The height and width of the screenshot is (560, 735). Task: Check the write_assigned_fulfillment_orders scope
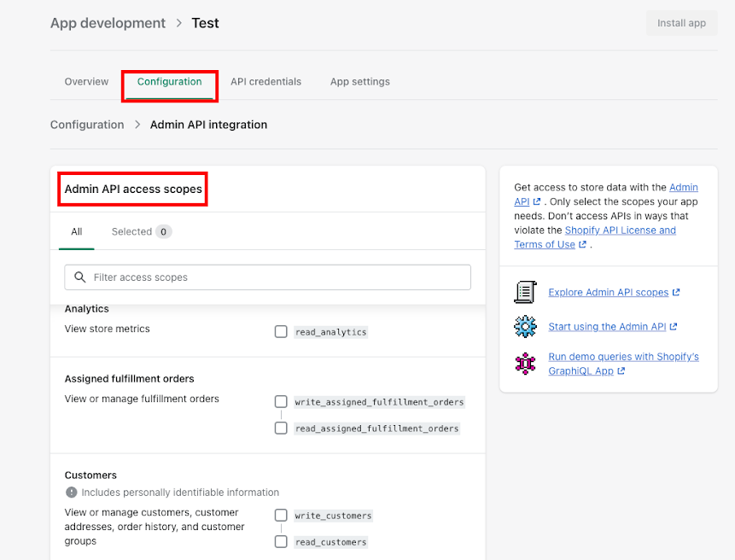coord(281,401)
